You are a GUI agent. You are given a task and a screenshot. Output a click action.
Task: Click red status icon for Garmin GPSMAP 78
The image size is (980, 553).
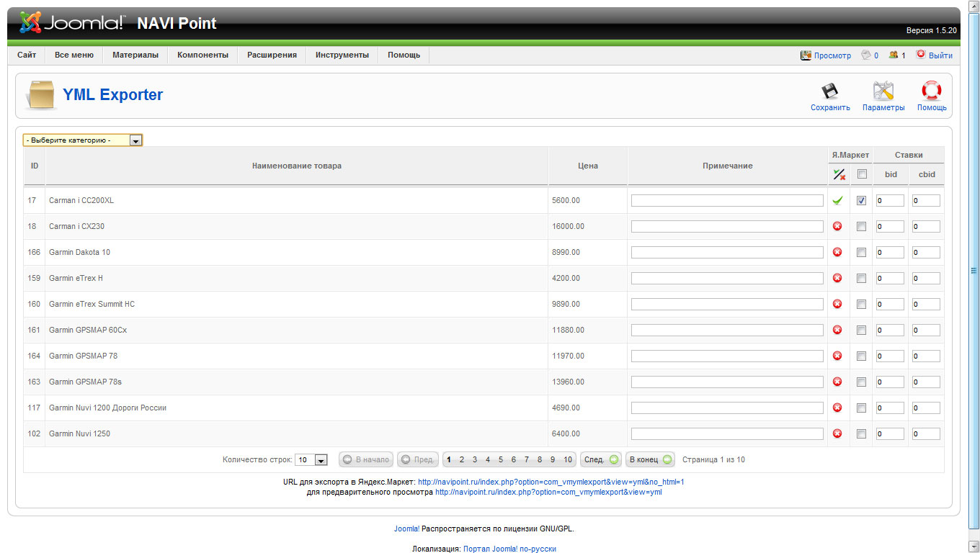click(x=837, y=356)
